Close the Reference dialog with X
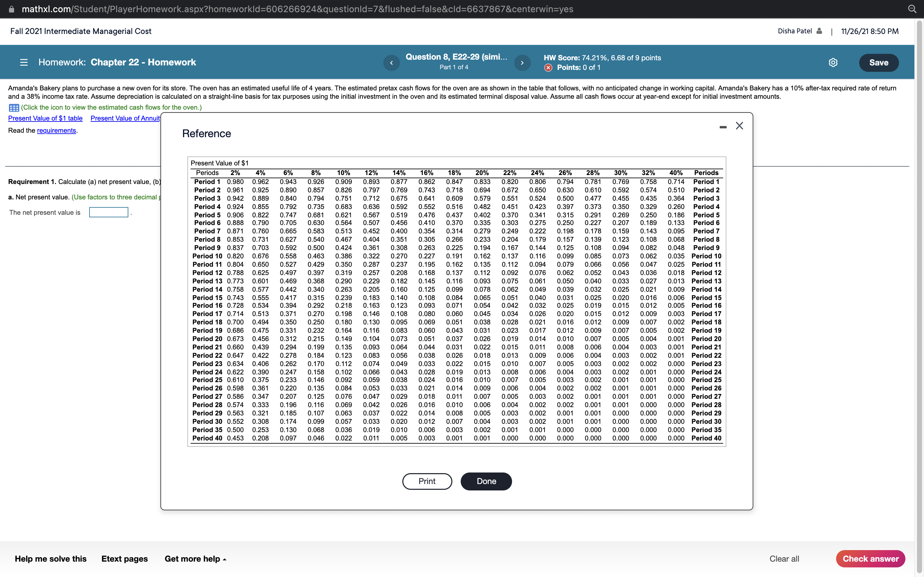The height and width of the screenshot is (577, 924). click(739, 126)
